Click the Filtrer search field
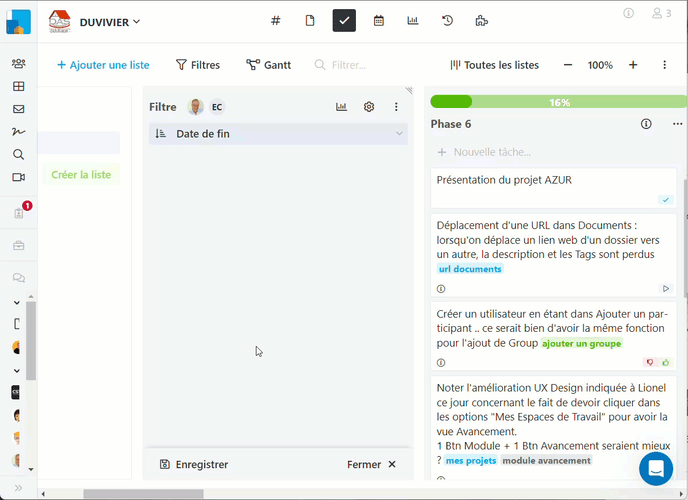The image size is (688, 500). click(x=348, y=65)
